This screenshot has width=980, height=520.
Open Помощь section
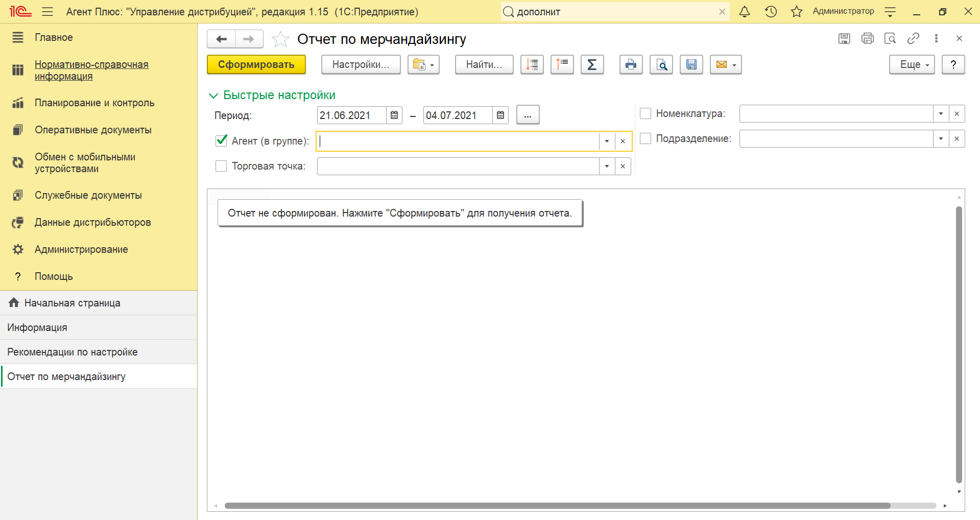[54, 276]
